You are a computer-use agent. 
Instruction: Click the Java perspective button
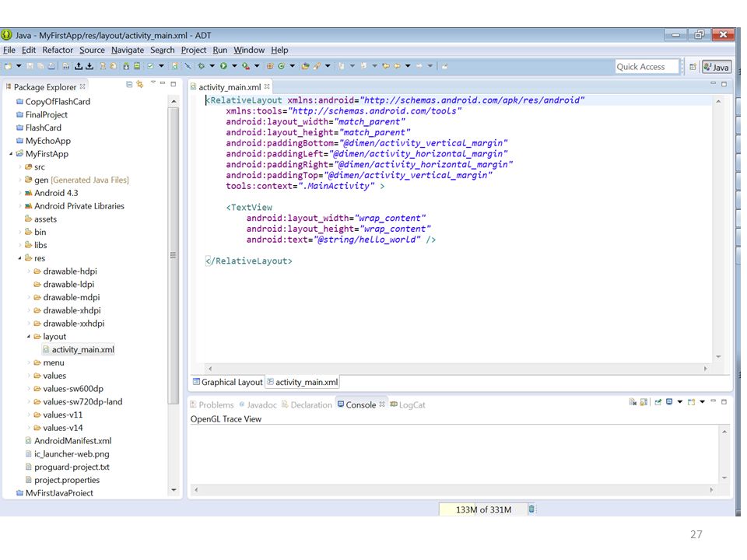[x=717, y=67]
